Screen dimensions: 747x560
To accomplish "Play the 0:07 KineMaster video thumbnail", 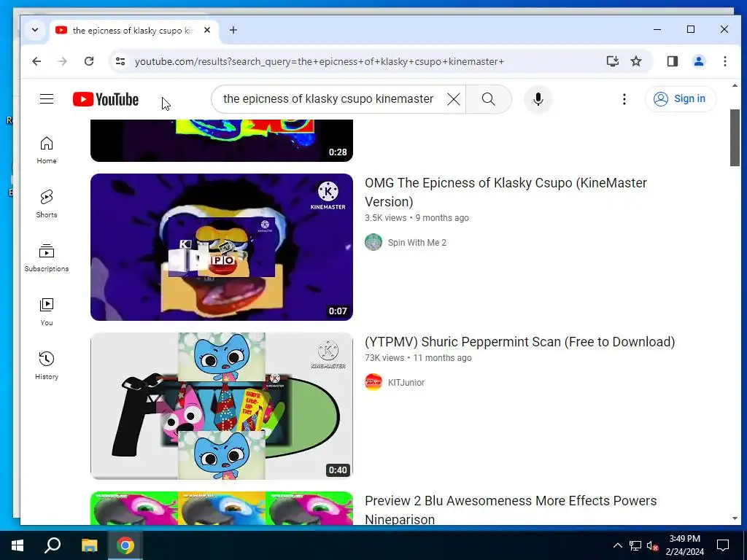I will click(x=222, y=246).
